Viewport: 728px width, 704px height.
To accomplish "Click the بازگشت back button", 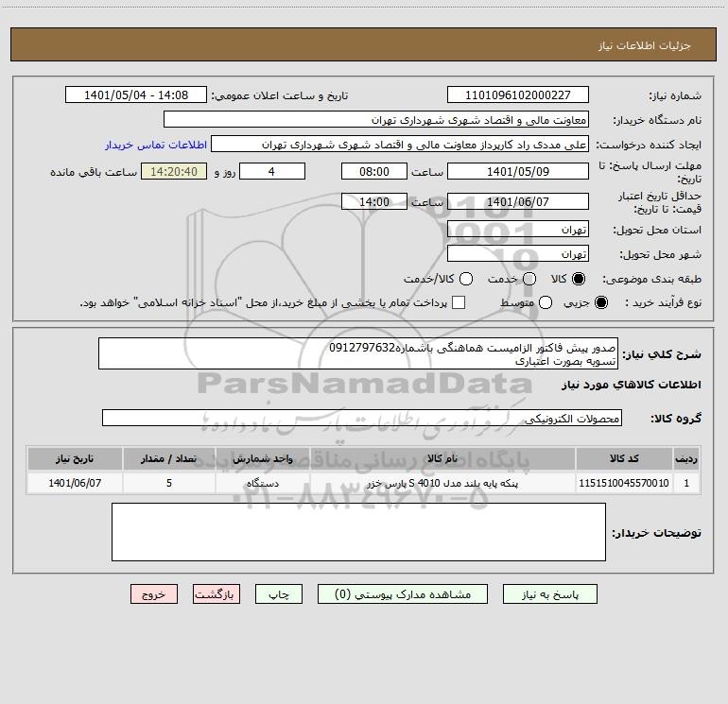I will [x=217, y=594].
